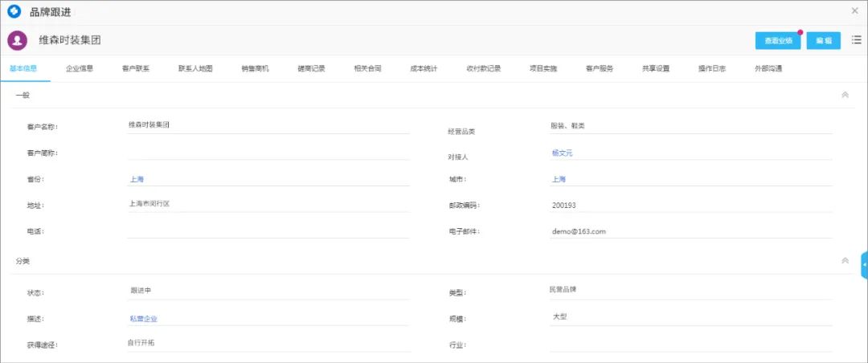Go to the 相关合同 tab
The width and height of the screenshot is (868, 363).
point(367,69)
